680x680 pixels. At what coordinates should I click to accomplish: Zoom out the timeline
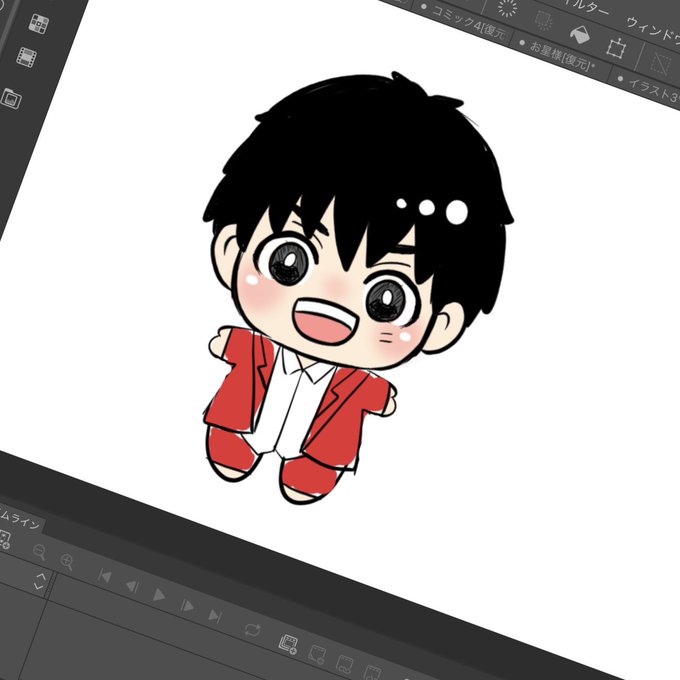(39, 552)
